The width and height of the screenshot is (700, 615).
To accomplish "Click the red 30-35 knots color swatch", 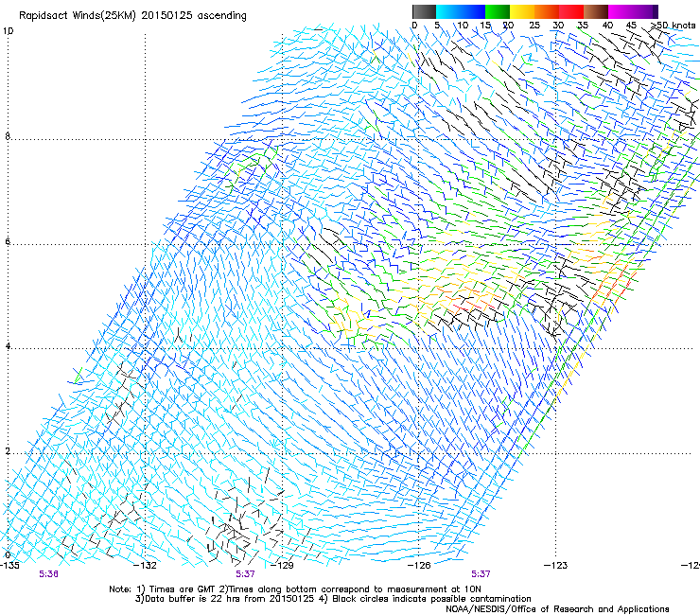I will point(571,11).
